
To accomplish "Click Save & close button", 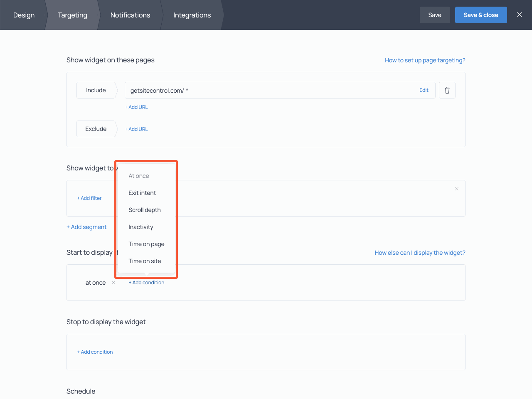I will pyautogui.click(x=480, y=15).
